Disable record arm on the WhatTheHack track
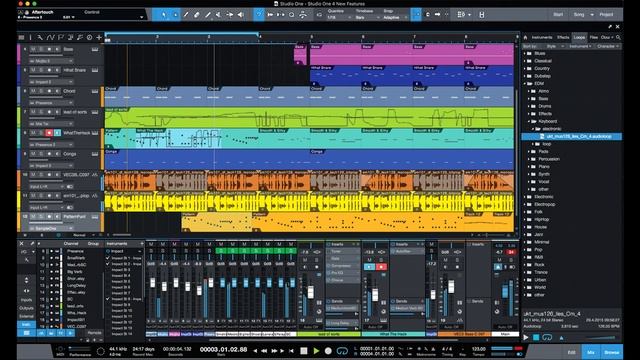The width and height of the screenshot is (640, 360). tap(49, 133)
